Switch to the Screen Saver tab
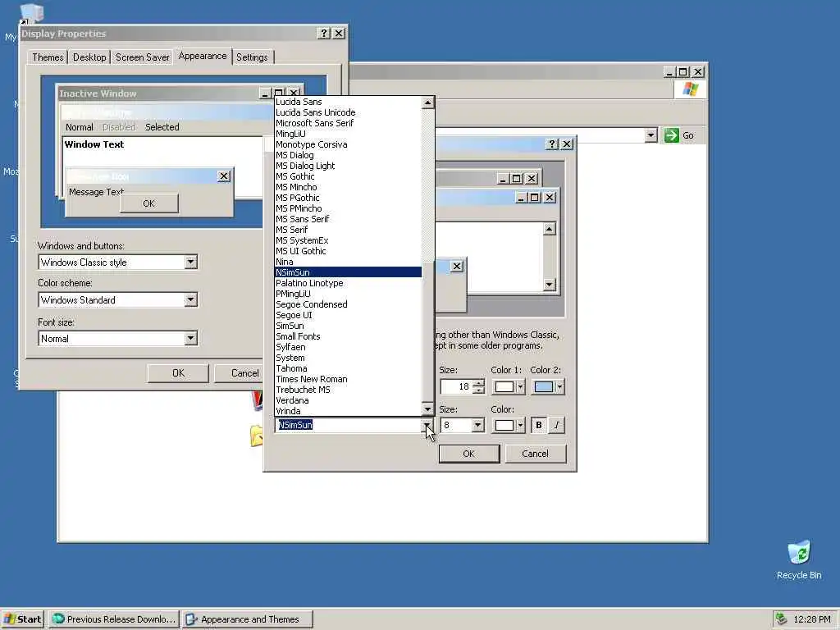 coord(142,57)
